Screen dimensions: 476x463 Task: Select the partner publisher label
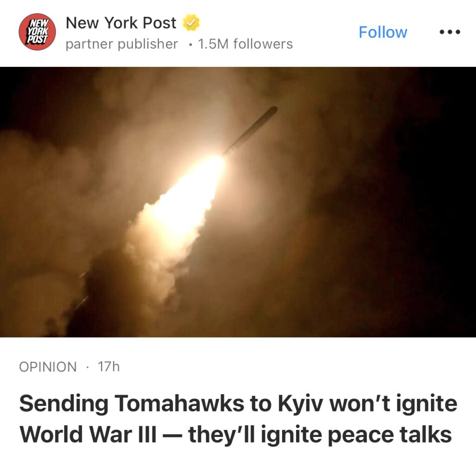(x=122, y=44)
